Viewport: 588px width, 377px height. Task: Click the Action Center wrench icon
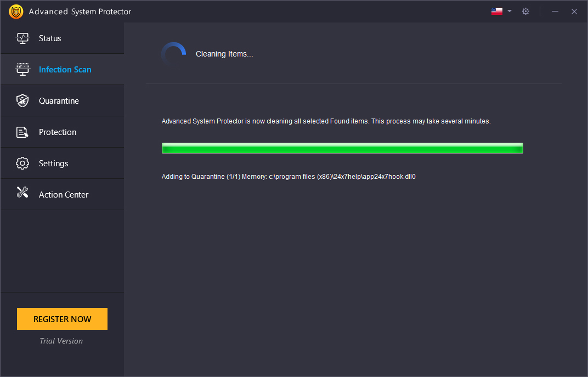tap(22, 192)
